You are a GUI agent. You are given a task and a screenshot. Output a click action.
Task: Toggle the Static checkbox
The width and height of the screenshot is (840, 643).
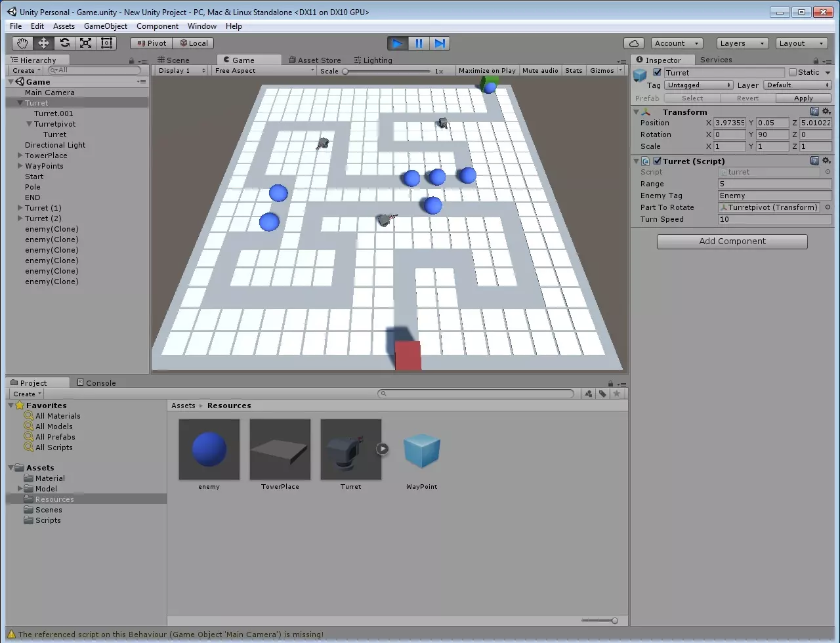click(793, 72)
